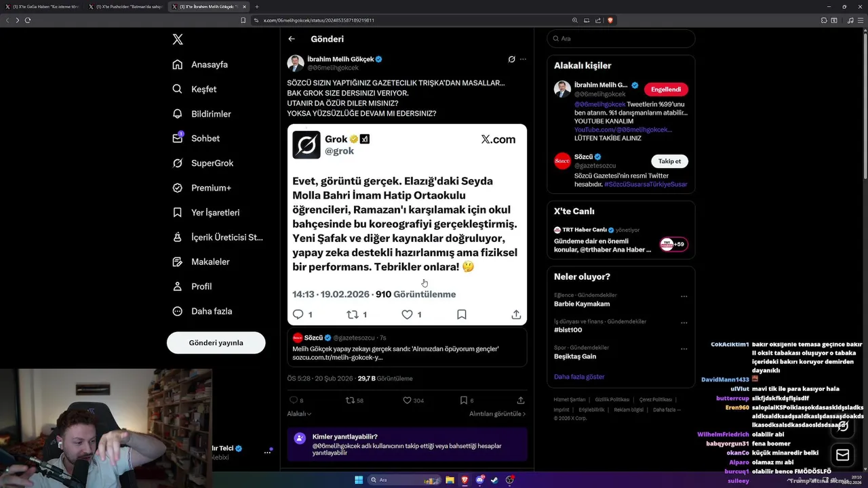
Task: Open Grok explain icon on post
Action: point(512,59)
